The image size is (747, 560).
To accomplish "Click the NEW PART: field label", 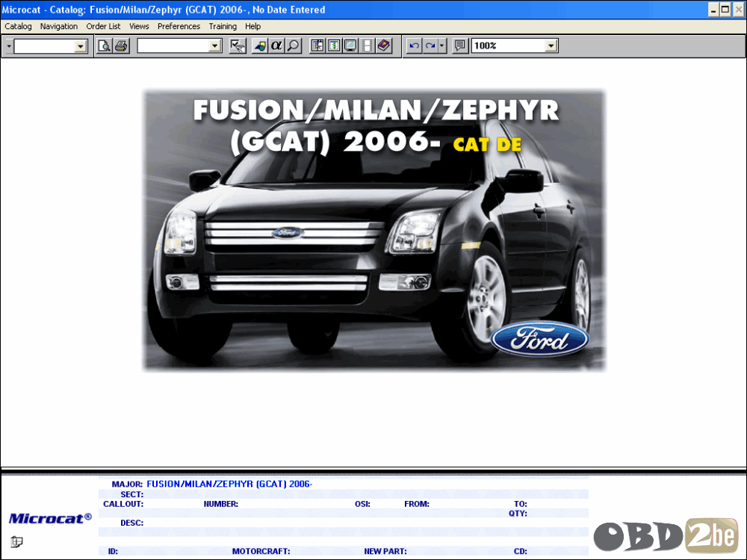I will 385,552.
